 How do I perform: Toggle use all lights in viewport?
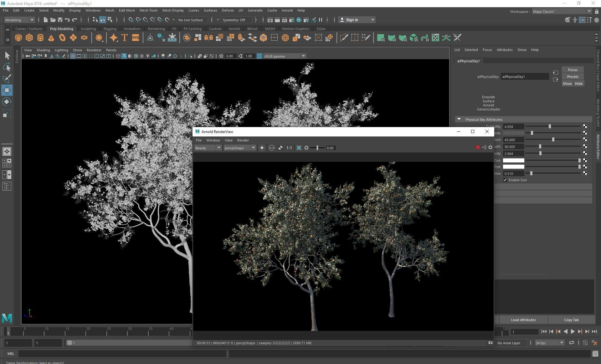pyautogui.click(x=148, y=56)
